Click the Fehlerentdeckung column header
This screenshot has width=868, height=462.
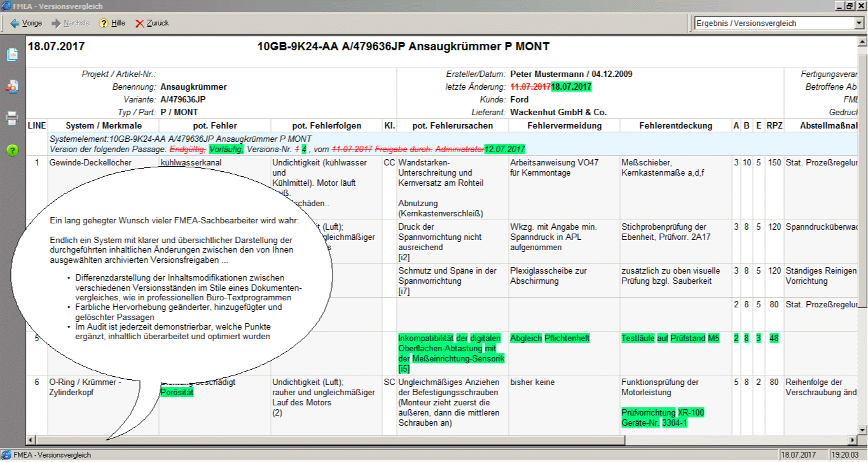tap(676, 126)
